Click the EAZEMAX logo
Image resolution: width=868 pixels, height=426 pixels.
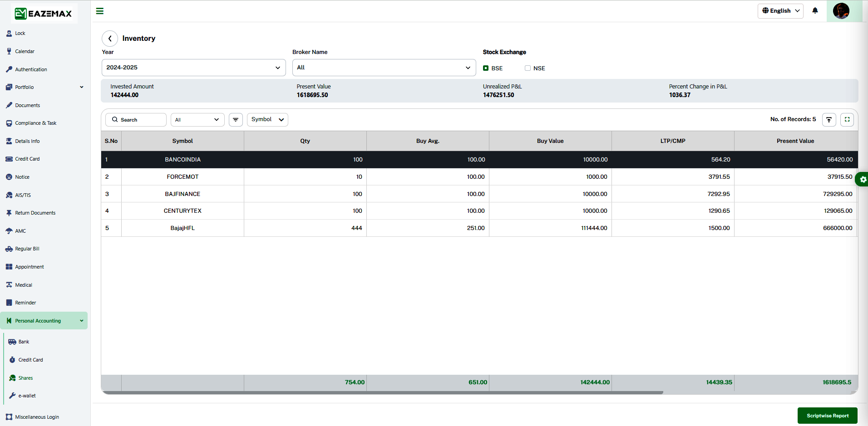[44, 13]
